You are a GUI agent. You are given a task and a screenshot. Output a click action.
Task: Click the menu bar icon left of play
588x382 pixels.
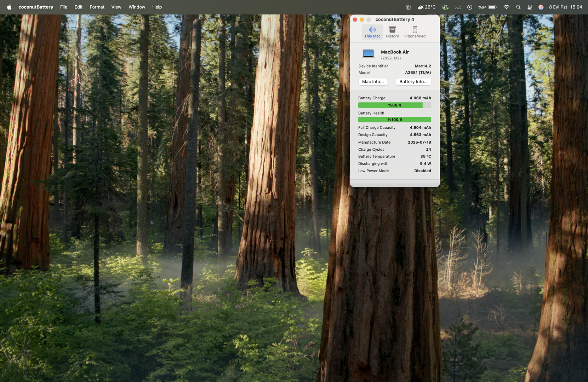pyautogui.click(x=458, y=7)
